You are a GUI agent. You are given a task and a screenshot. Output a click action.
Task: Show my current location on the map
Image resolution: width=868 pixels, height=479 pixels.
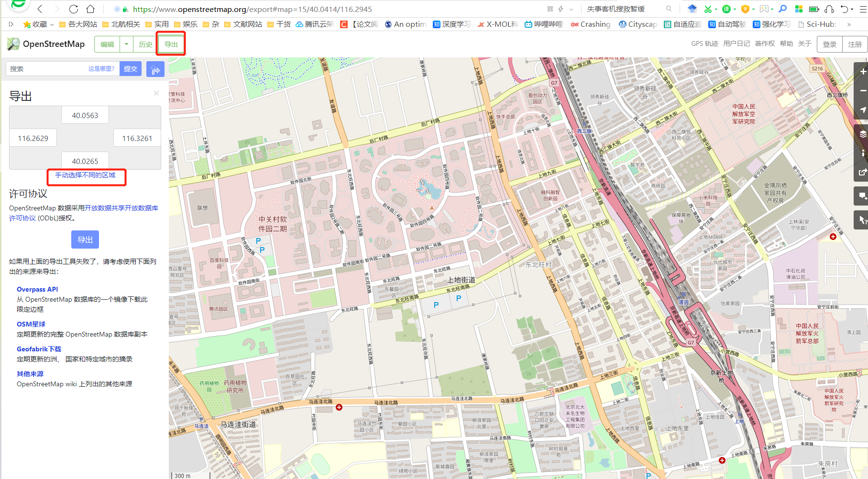[861, 109]
